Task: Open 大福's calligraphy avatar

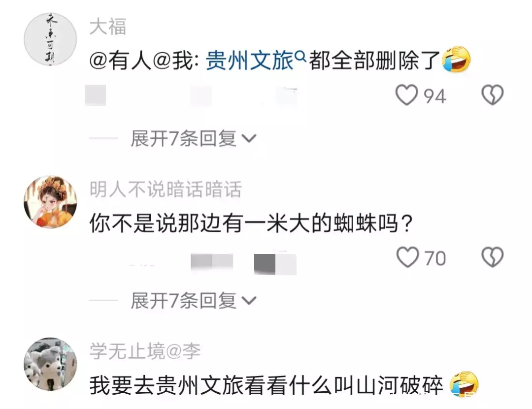Action: click(50, 39)
